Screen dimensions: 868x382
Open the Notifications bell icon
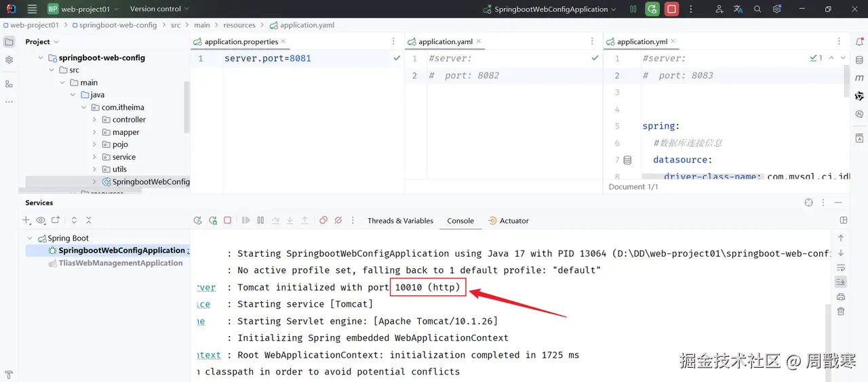coord(859,41)
